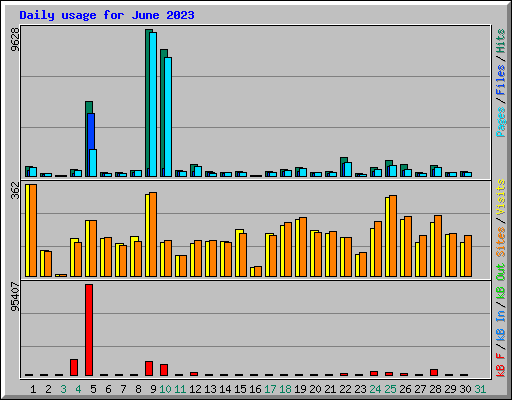Click the cyan pages bar for day 22

[348, 169]
